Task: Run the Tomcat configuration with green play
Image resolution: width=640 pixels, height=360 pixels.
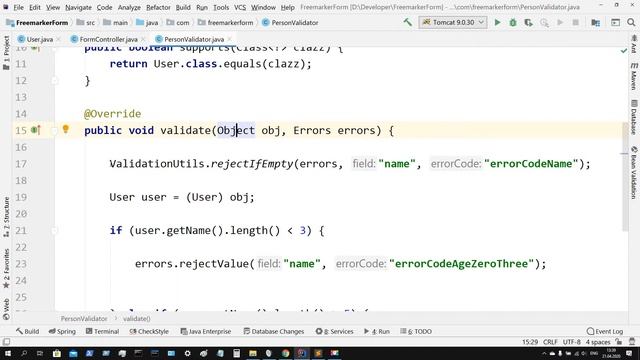Action: [497, 22]
